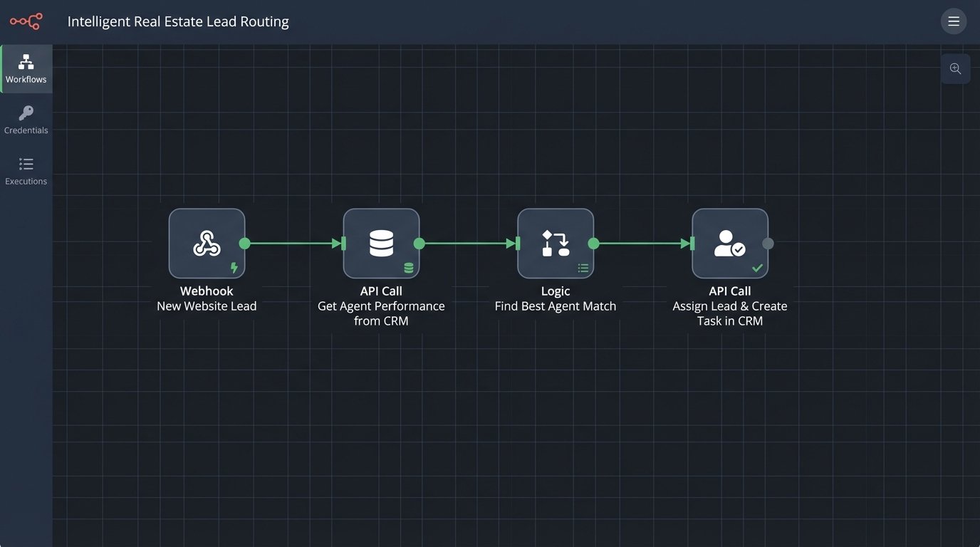Click the n8n logo in header

click(26, 21)
